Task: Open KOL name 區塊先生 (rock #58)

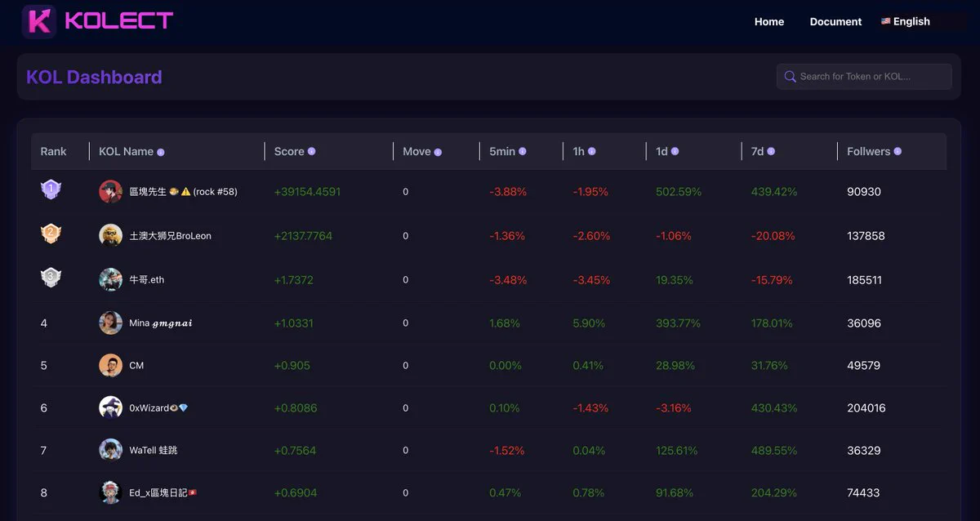Action: (183, 192)
